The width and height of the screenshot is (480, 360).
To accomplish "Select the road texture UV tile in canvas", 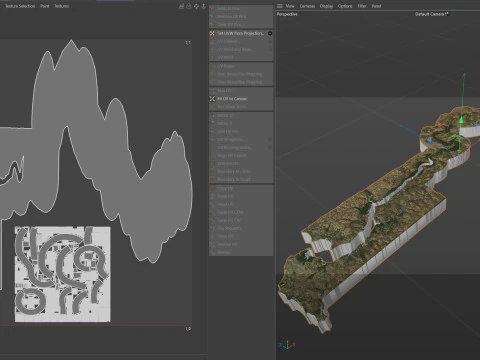I will coord(63,274).
